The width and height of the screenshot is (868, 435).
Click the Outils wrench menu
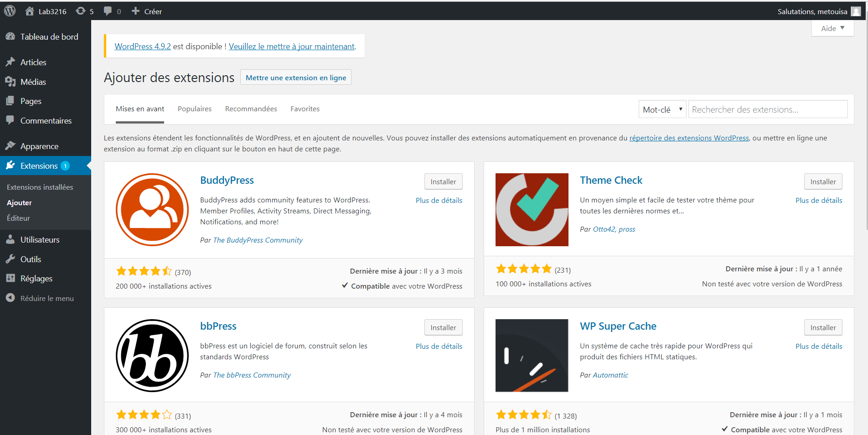pyautogui.click(x=31, y=259)
